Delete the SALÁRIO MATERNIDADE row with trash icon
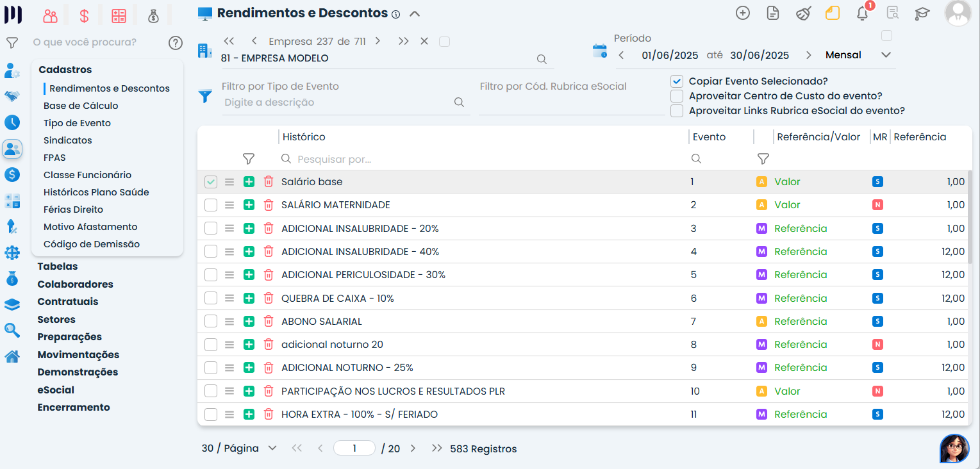The height and width of the screenshot is (469, 980). [x=269, y=205]
